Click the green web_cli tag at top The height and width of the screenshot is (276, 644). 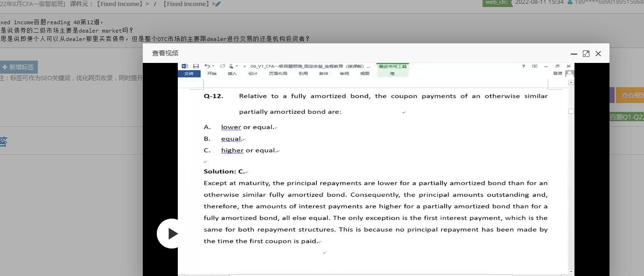pyautogui.click(x=497, y=2)
